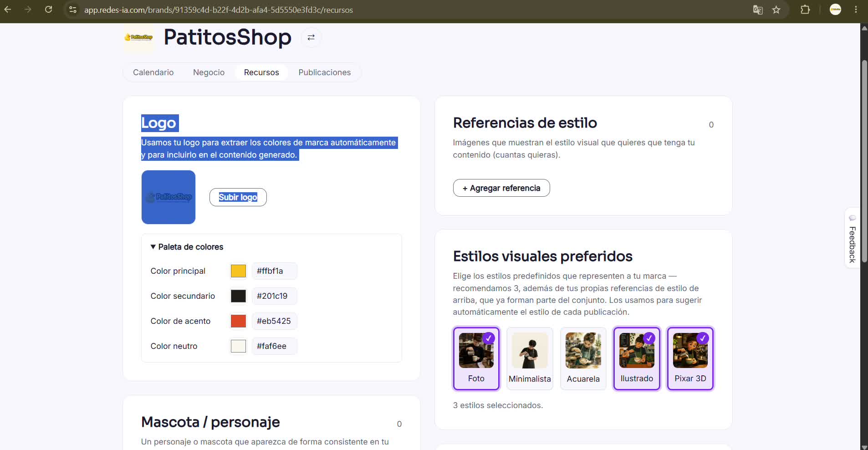Open the Color principal yellow swatch
868x450 pixels.
coord(238,271)
